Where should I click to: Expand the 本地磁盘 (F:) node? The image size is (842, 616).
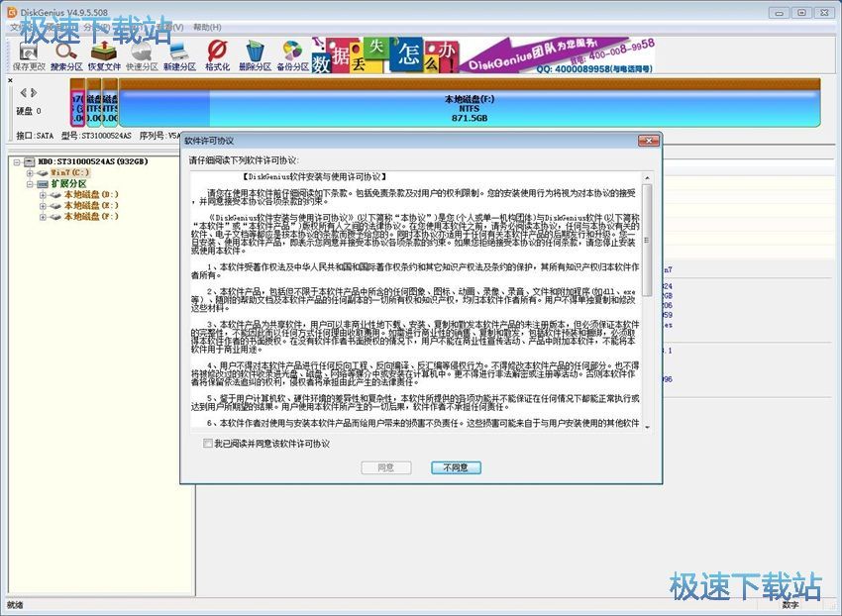coord(43,217)
